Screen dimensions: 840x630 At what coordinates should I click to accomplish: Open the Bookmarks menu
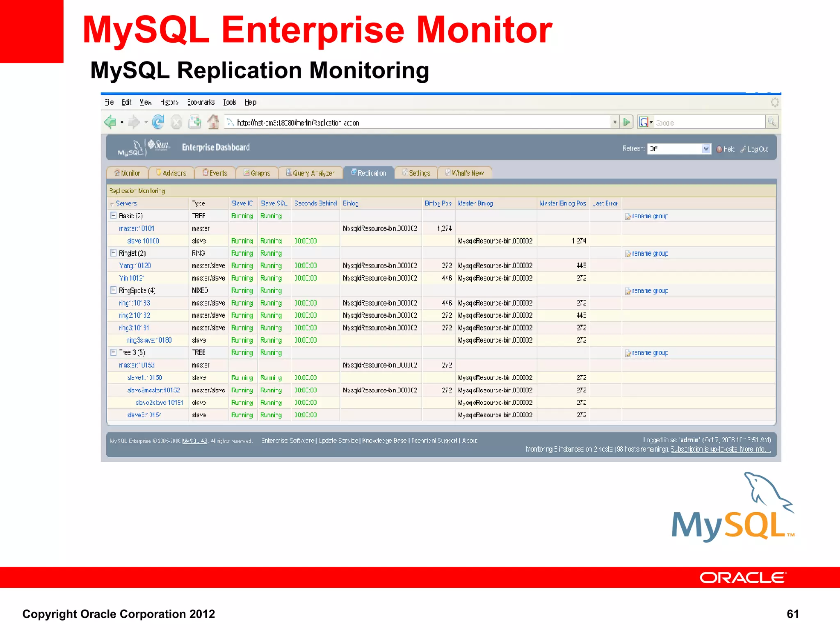click(x=201, y=103)
